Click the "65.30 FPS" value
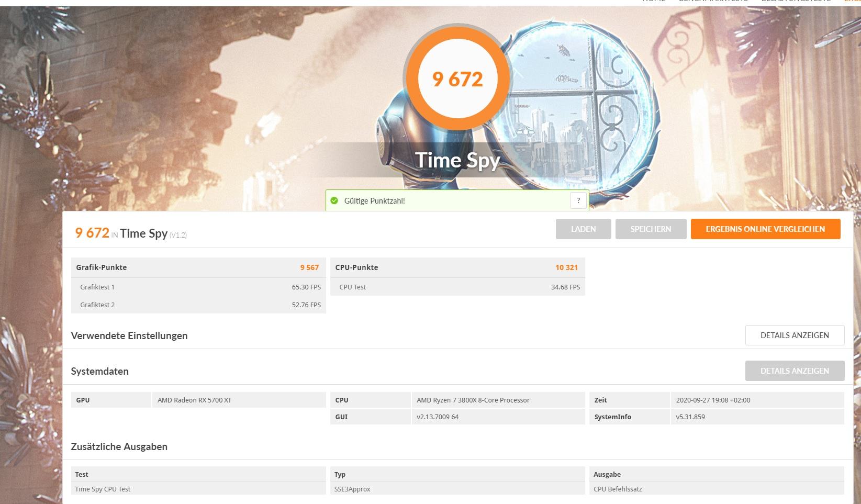 [306, 287]
